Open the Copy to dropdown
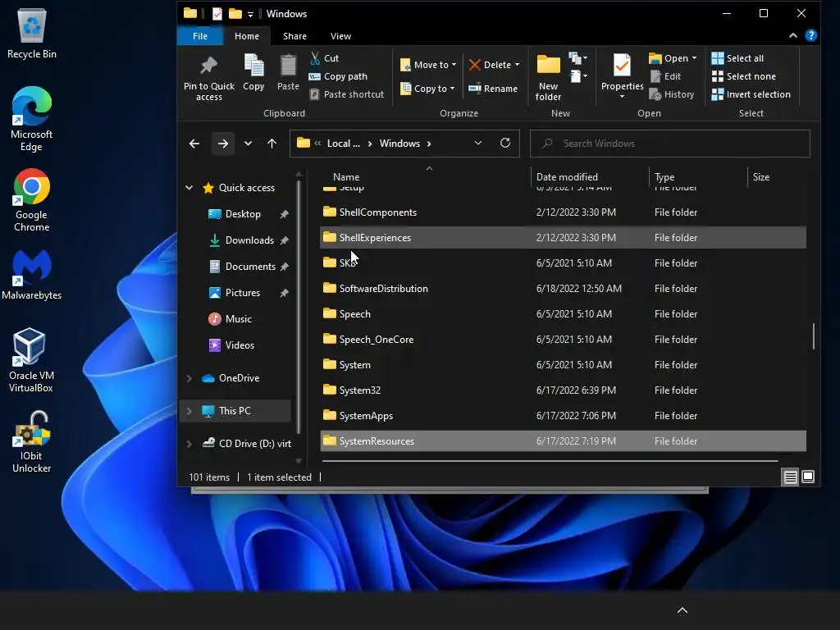The width and height of the screenshot is (840, 630). (427, 89)
